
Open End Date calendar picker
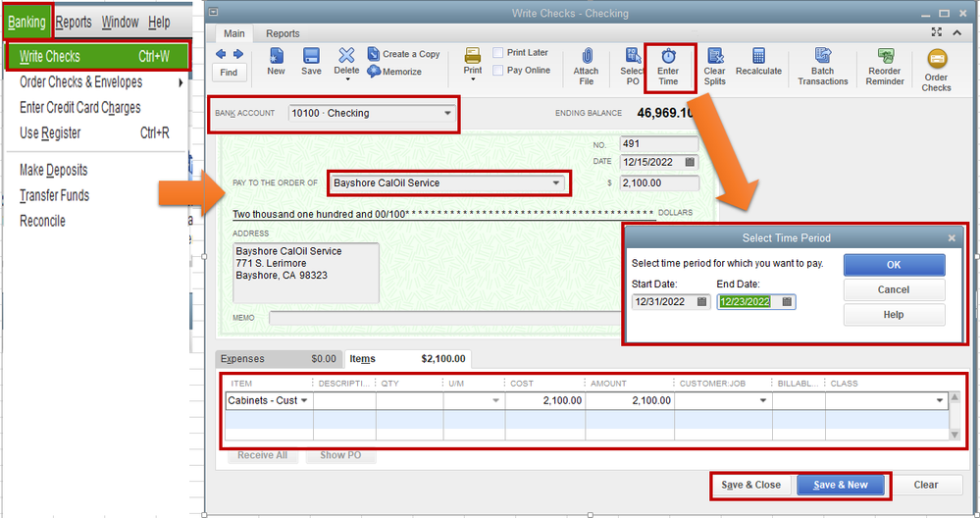coord(787,302)
